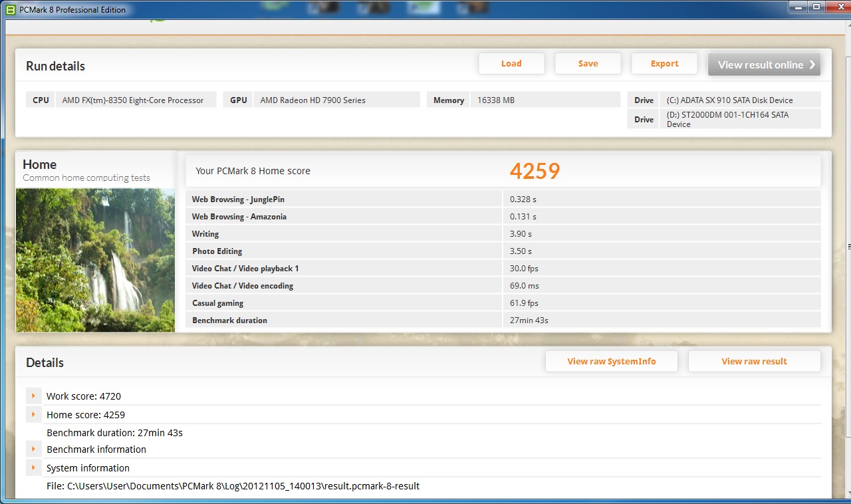851x504 pixels.
Task: Click the waterfall jungle thumbnail image
Action: click(95, 260)
